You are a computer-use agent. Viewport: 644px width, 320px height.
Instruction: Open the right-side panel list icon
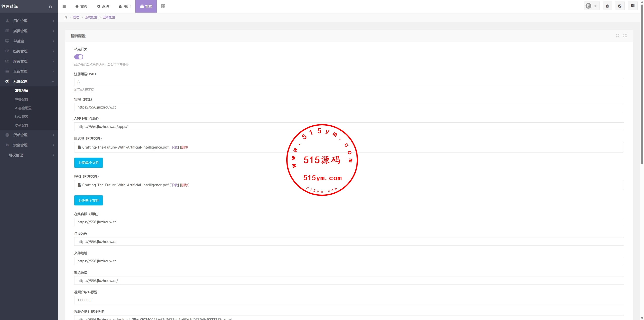(632, 6)
